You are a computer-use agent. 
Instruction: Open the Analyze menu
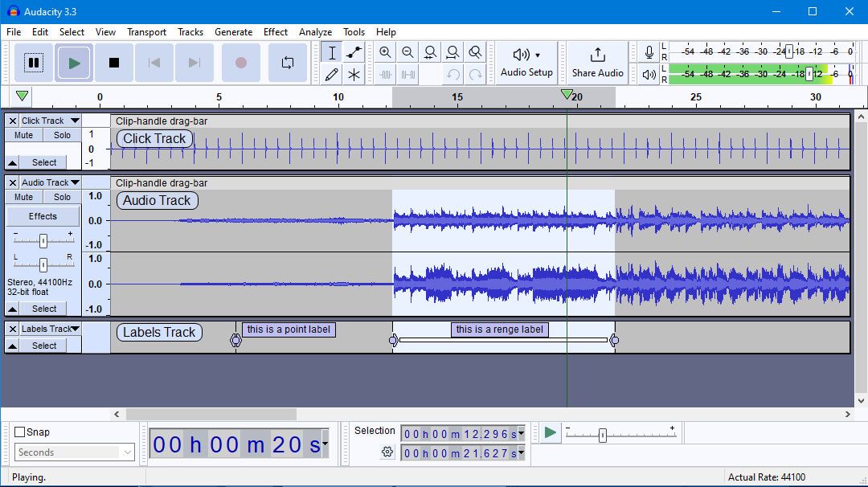click(x=316, y=32)
